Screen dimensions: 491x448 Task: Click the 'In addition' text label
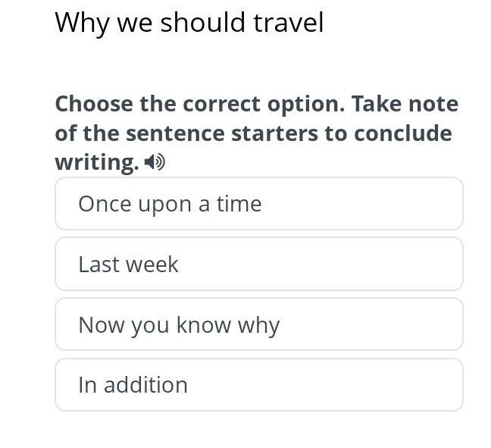133,385
